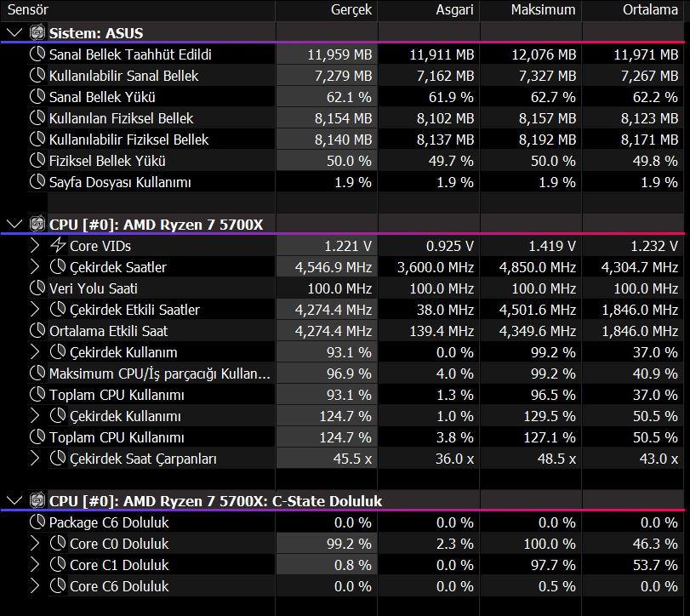This screenshot has width=690, height=616.
Task: Click the 45.5 x multiplier value
Action: [x=352, y=459]
